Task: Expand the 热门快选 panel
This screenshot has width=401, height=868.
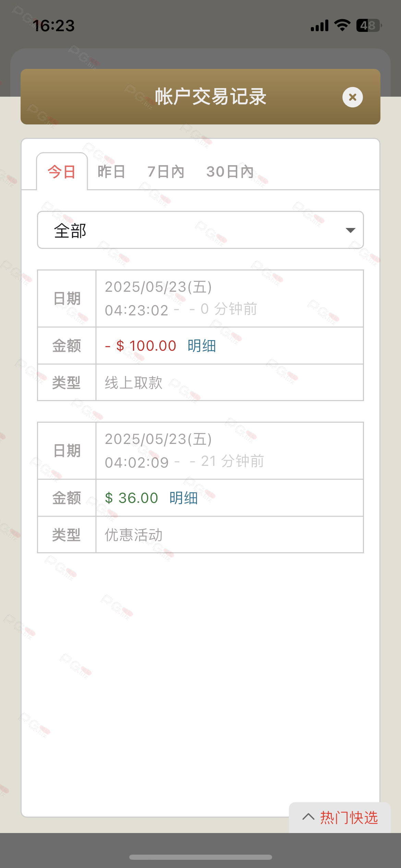Action: (340, 818)
